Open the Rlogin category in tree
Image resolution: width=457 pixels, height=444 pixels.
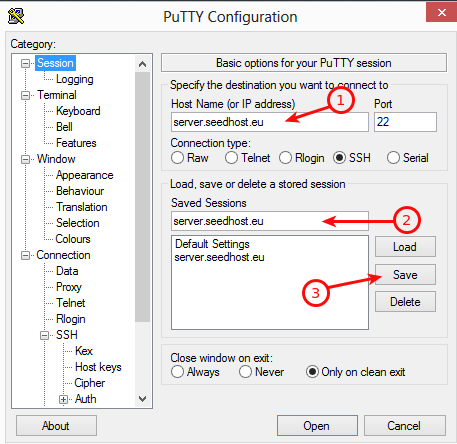pyautogui.click(x=71, y=319)
